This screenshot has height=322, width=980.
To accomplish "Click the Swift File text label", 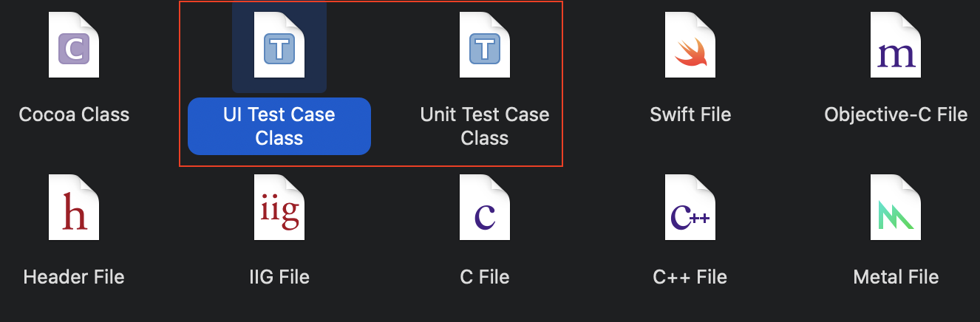I will (690, 115).
